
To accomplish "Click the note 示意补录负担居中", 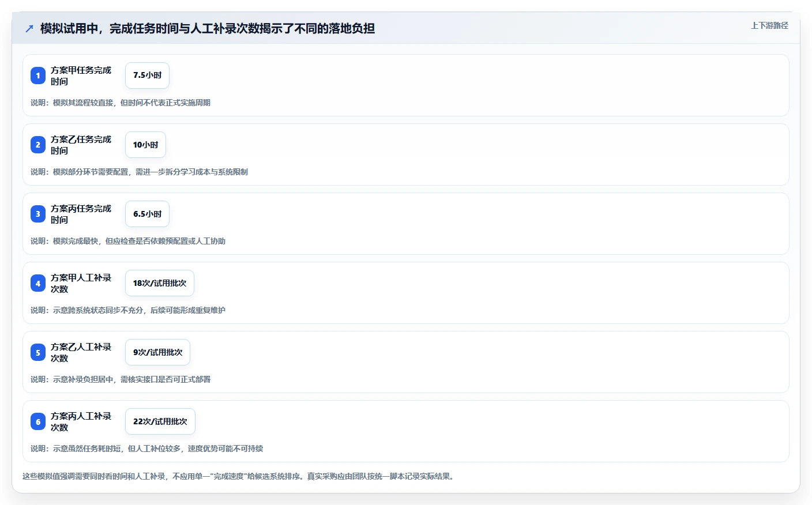I will pyautogui.click(x=121, y=379).
